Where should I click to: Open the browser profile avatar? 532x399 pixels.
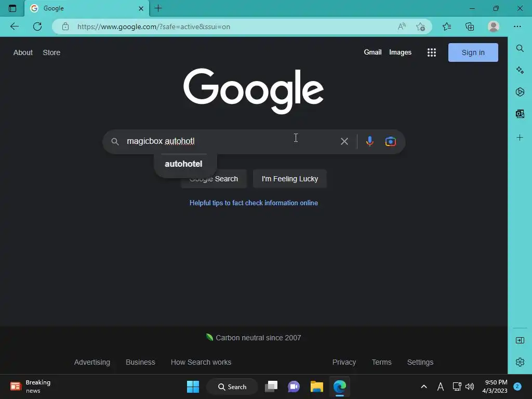[494, 26]
